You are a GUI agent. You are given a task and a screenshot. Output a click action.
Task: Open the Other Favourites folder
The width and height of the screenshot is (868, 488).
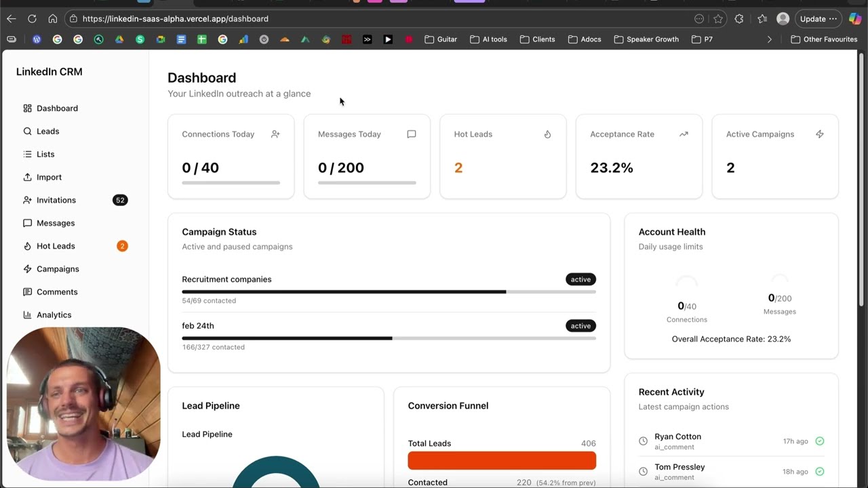(x=824, y=39)
